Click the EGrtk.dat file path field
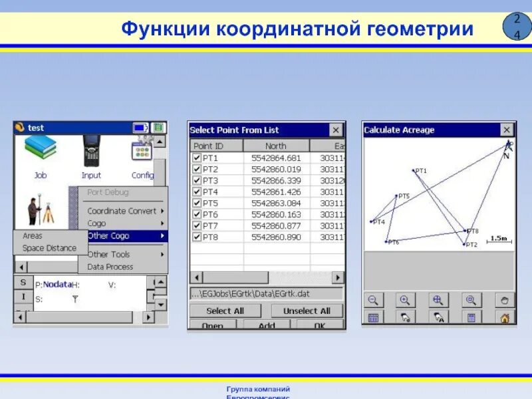This screenshot has height=399, width=532. (267, 293)
